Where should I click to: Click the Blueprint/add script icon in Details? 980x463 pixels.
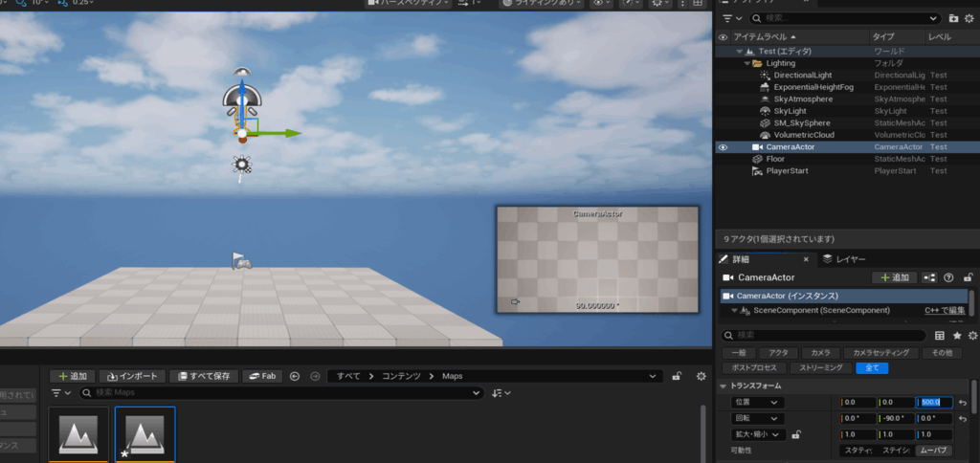928,277
